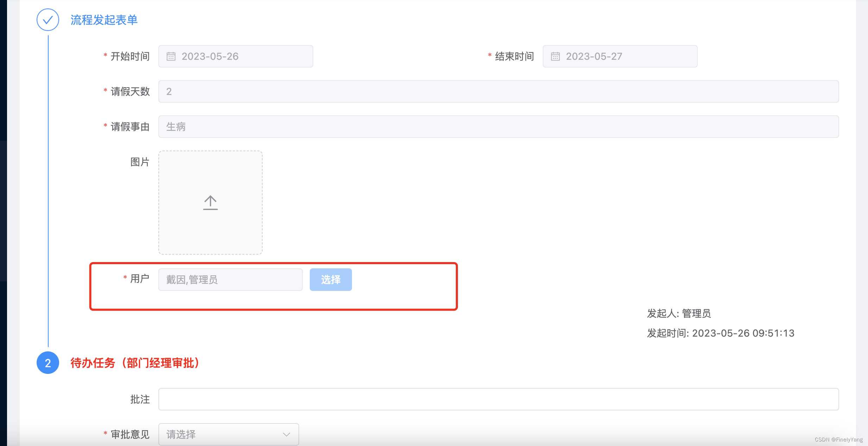Click the 请假天数 label
This screenshot has height=446, width=868.
click(x=130, y=91)
